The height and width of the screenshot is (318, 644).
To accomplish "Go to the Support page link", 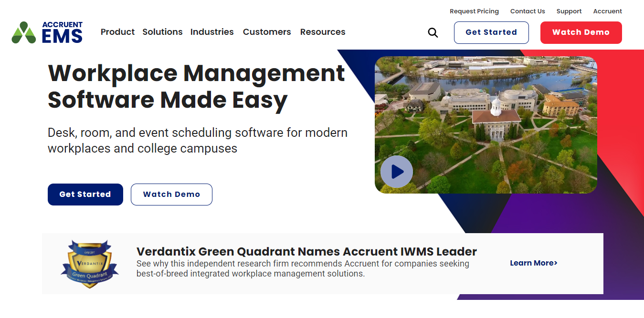I will pyautogui.click(x=569, y=11).
